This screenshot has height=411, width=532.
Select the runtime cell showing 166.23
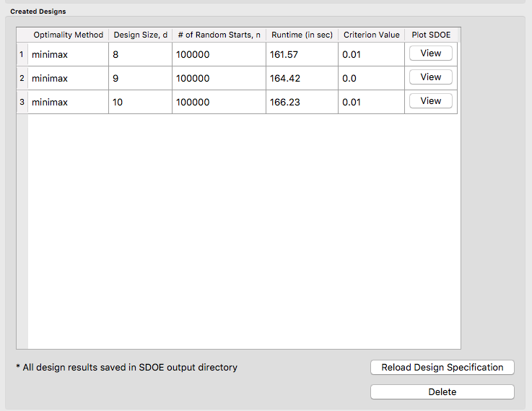point(302,102)
